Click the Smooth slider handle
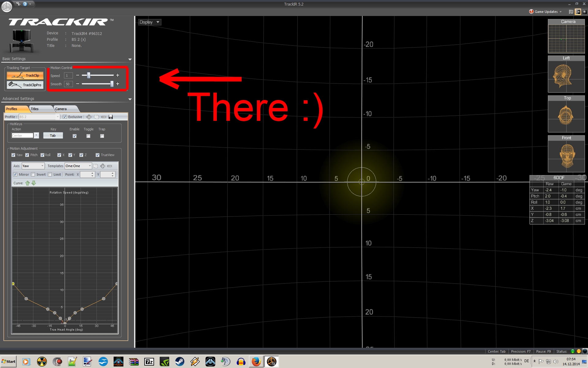Screen dimensions: 588x368 click(112, 84)
